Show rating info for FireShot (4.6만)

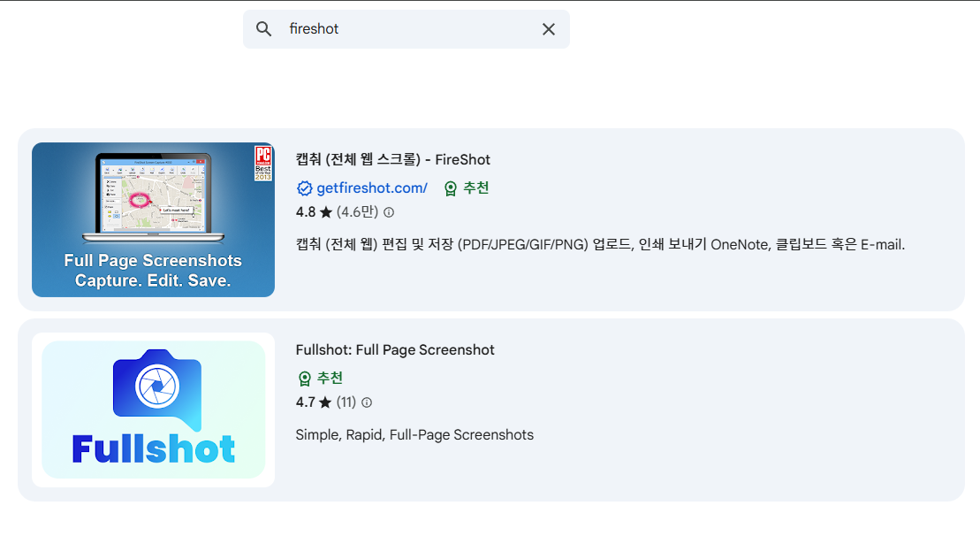coord(389,212)
